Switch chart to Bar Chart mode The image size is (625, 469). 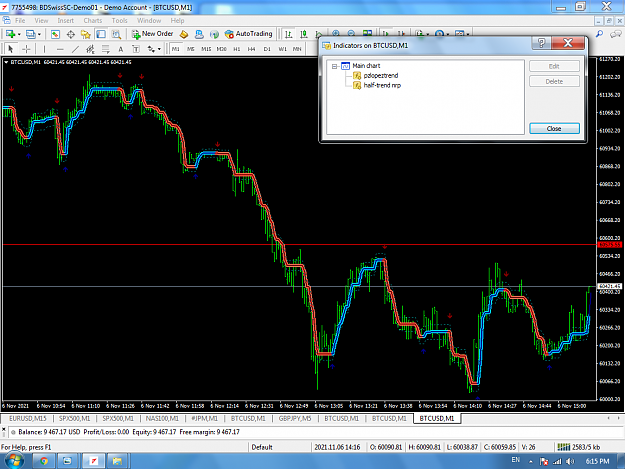pos(289,34)
